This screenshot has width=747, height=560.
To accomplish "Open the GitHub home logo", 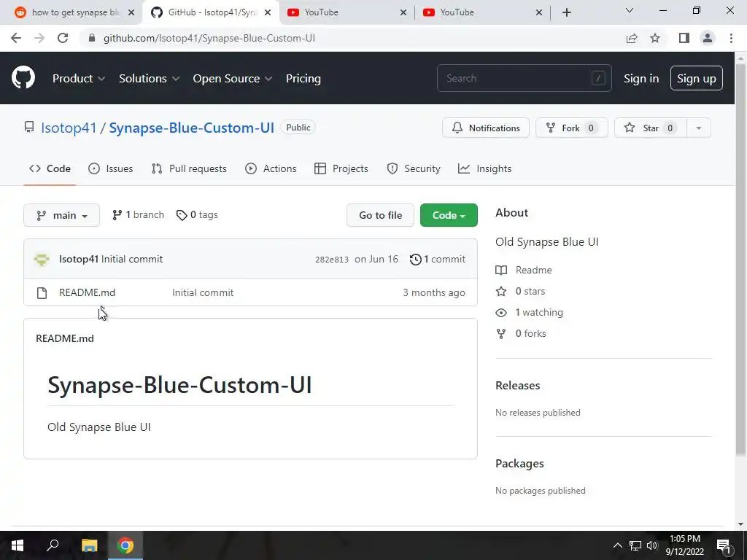I will [23, 78].
